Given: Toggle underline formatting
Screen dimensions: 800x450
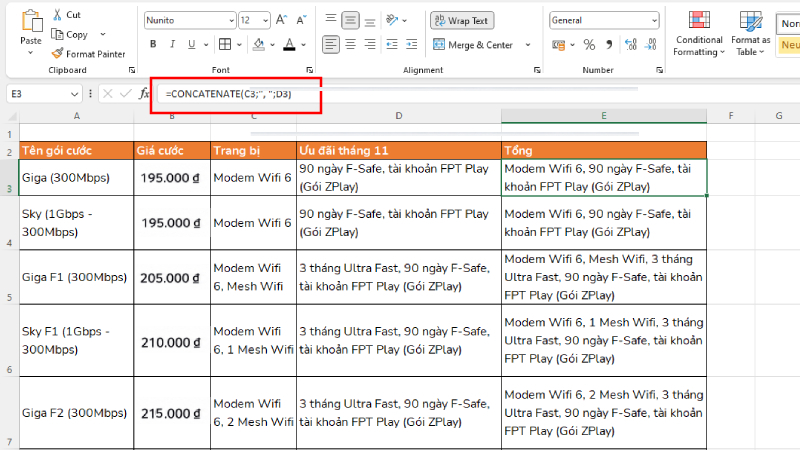Looking at the screenshot, I should [191, 44].
